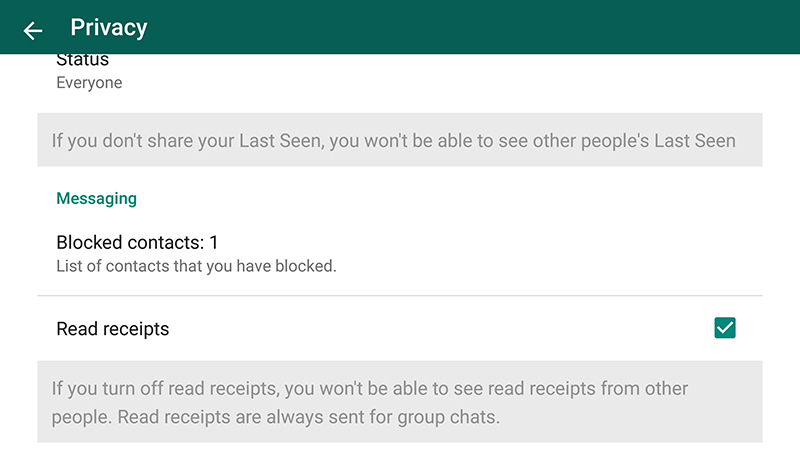This screenshot has height=450, width=800.
Task: Click "List of contacts that you have blocked"
Action: click(196, 266)
